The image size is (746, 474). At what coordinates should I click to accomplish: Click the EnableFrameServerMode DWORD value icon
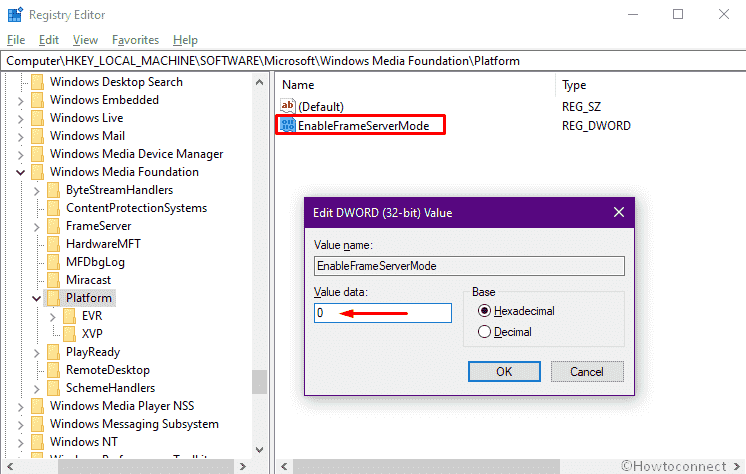coord(287,125)
